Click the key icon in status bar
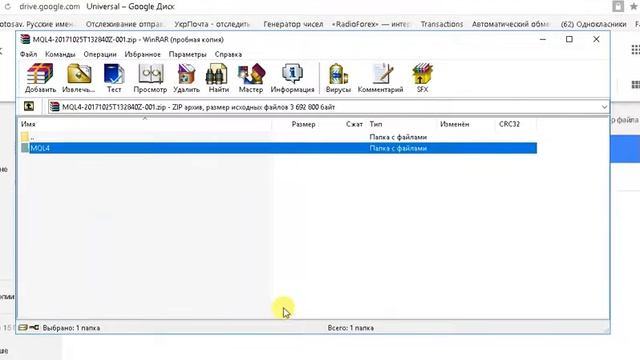Viewport: 640px width, 360px height. coord(34,327)
